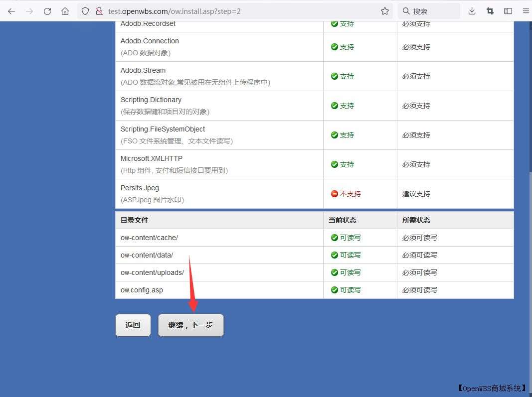
Task: Click the 返回 button
Action: tap(133, 324)
